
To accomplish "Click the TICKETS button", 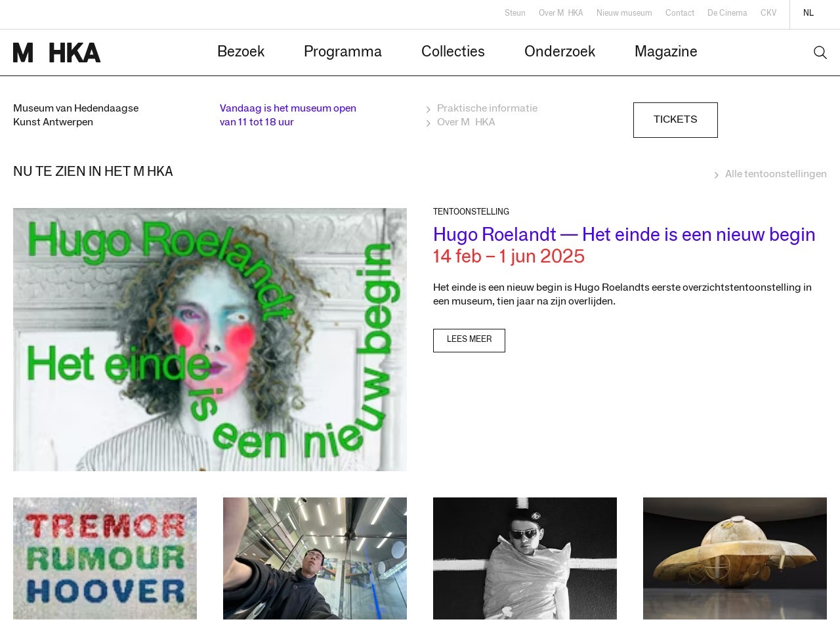I will pyautogui.click(x=675, y=120).
